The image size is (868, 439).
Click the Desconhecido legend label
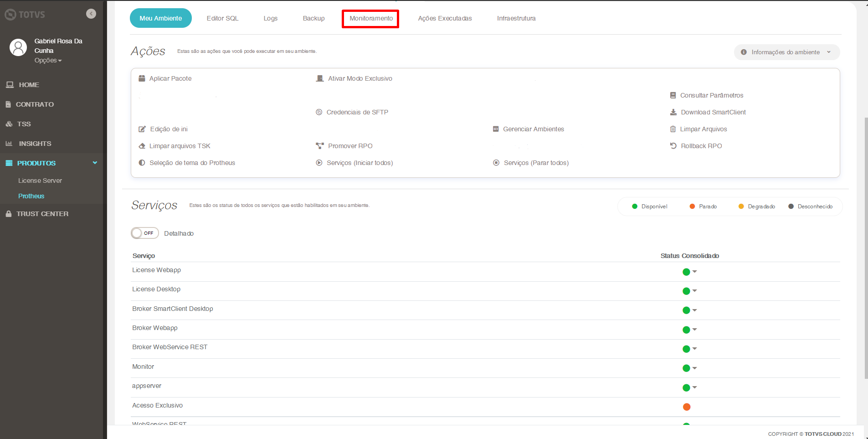(x=815, y=207)
